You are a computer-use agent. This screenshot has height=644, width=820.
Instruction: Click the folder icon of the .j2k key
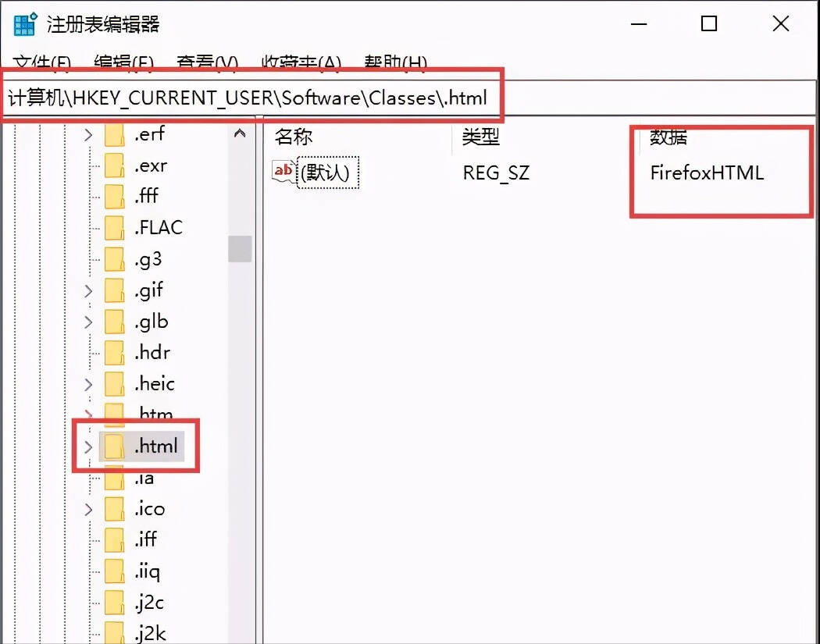(x=115, y=633)
